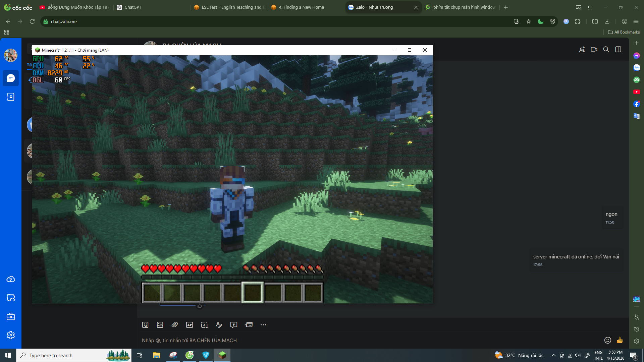Open the emoji picker beside the message box
644x362 pixels.
pyautogui.click(x=608, y=340)
